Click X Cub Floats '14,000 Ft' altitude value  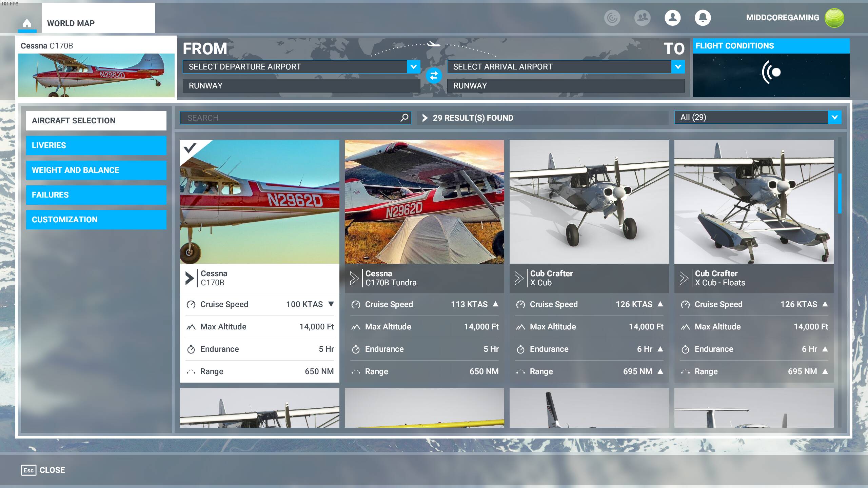coord(811,327)
